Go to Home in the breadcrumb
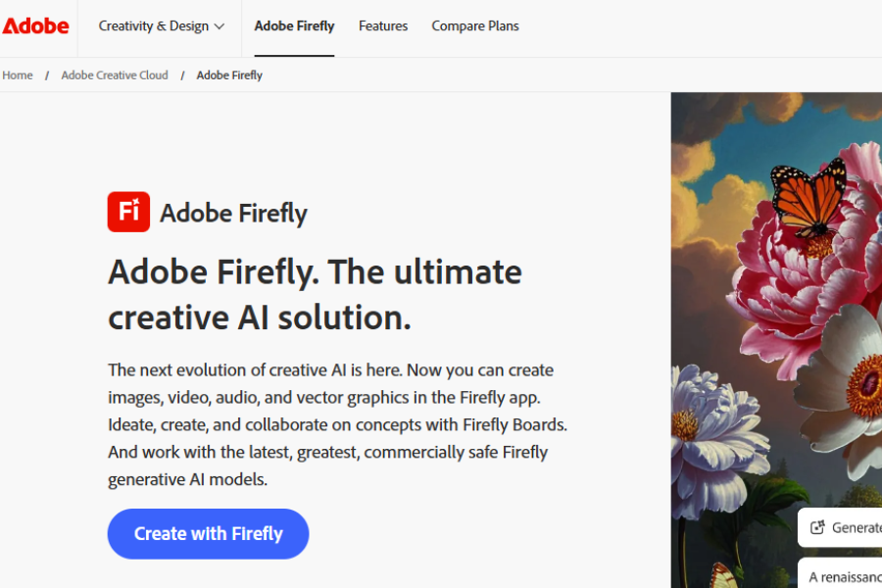This screenshot has height=588, width=882. [18, 75]
